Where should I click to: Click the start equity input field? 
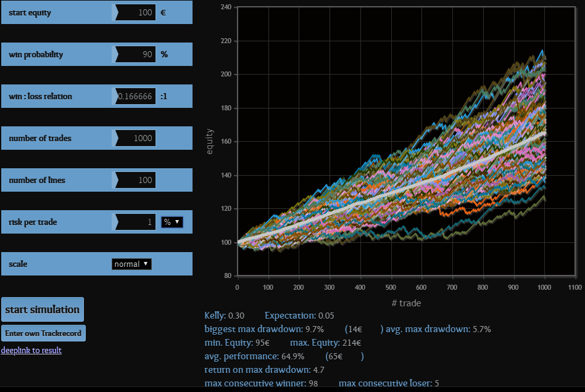point(135,12)
